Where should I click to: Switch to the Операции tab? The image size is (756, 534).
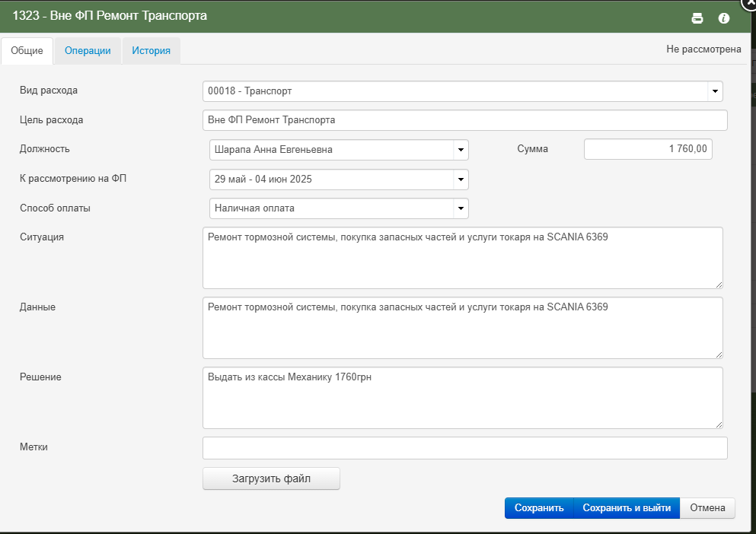[x=88, y=51]
